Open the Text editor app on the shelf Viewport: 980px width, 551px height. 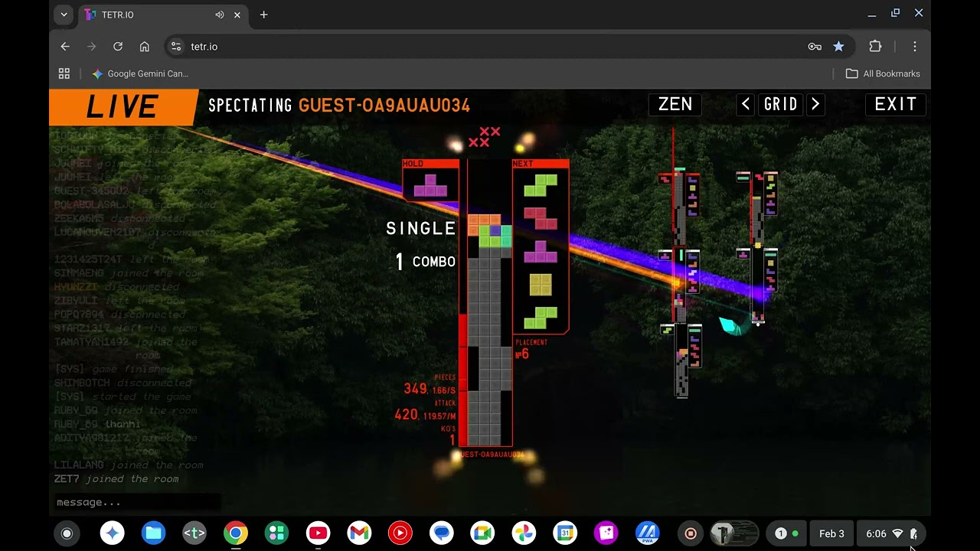click(194, 533)
